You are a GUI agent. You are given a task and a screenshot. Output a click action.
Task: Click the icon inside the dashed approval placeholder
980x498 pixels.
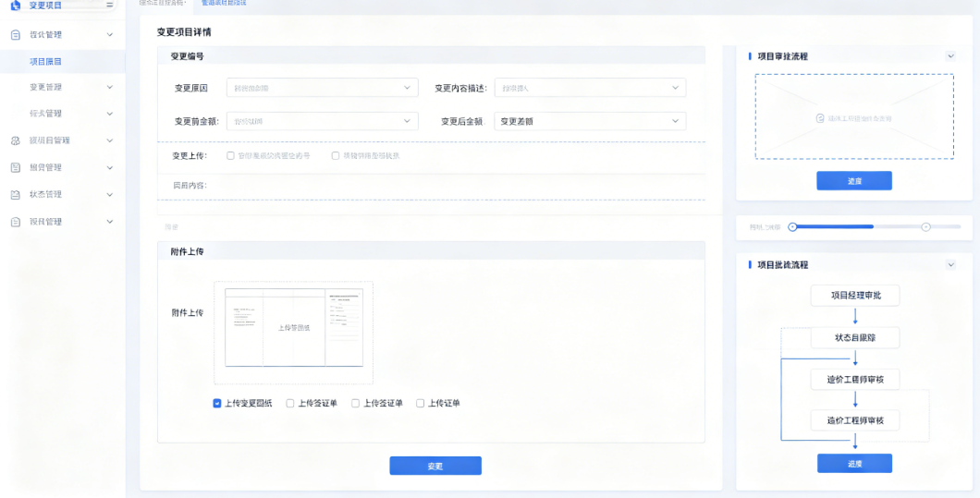[820, 118]
